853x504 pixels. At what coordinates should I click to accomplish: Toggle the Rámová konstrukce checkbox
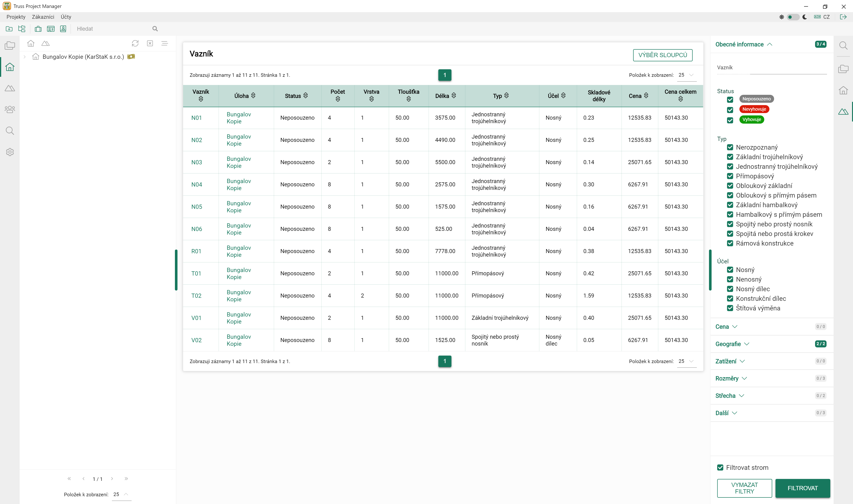click(x=730, y=243)
